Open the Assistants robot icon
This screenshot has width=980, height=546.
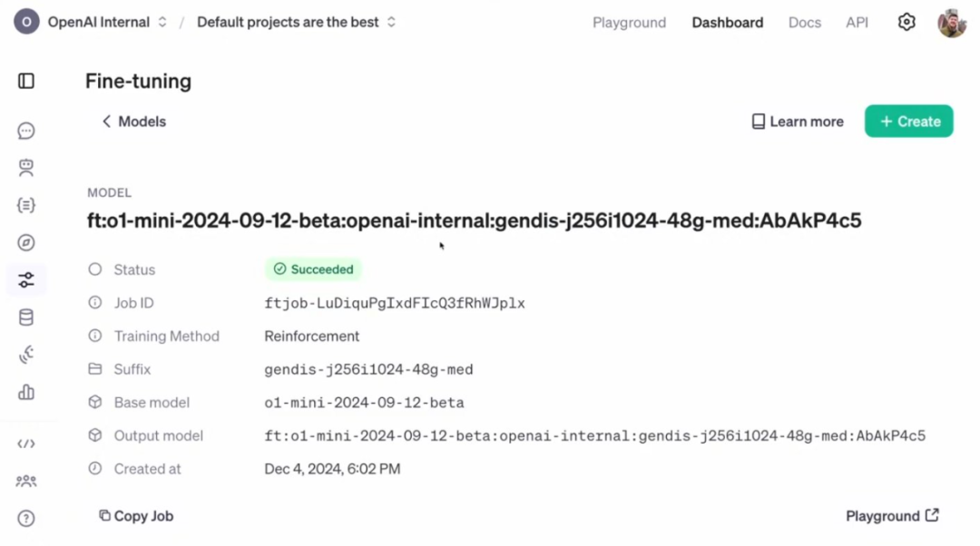click(26, 168)
